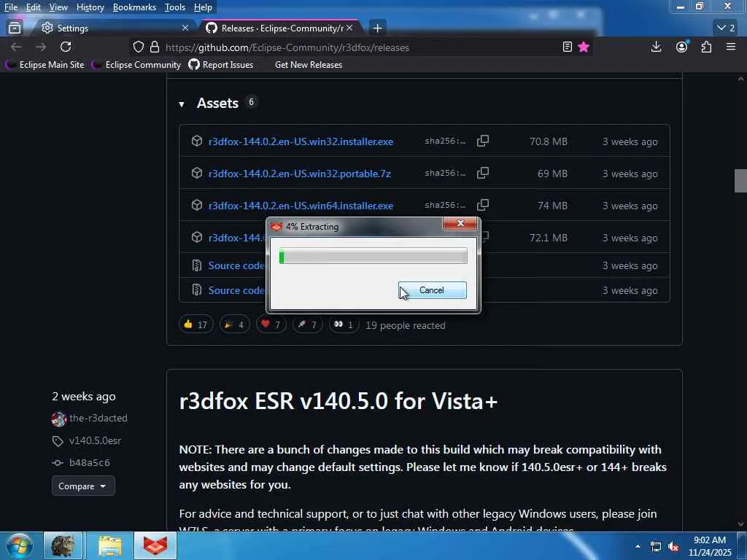Image resolution: width=747 pixels, height=560 pixels.
Task: Open the cat icon taskbar app
Action: pos(63,545)
